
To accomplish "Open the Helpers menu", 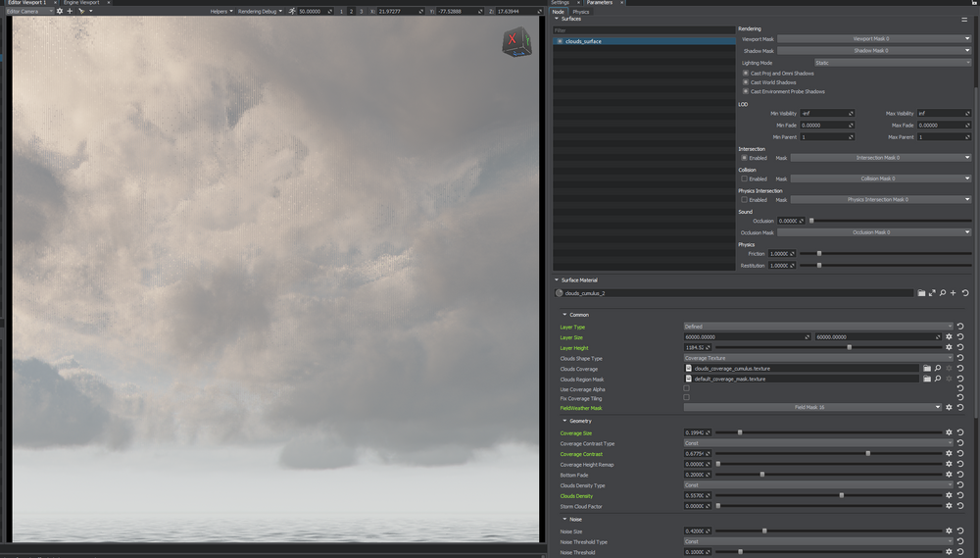I will [221, 11].
